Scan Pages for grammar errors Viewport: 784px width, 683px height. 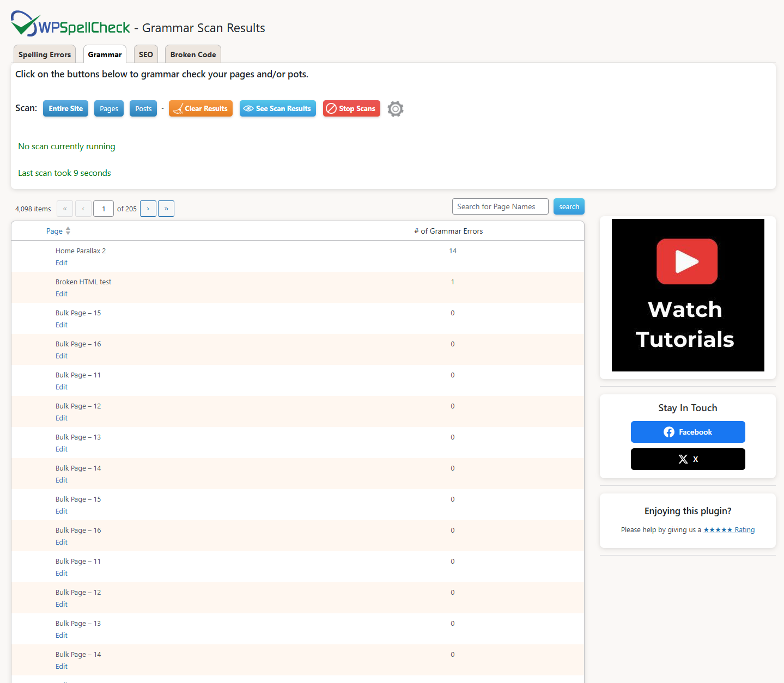(109, 108)
